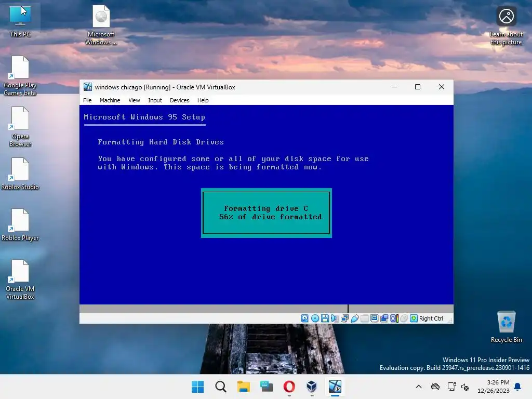This screenshot has width=532, height=399.
Task: Click the VirtualBox window title bar icon
Action: point(88,87)
